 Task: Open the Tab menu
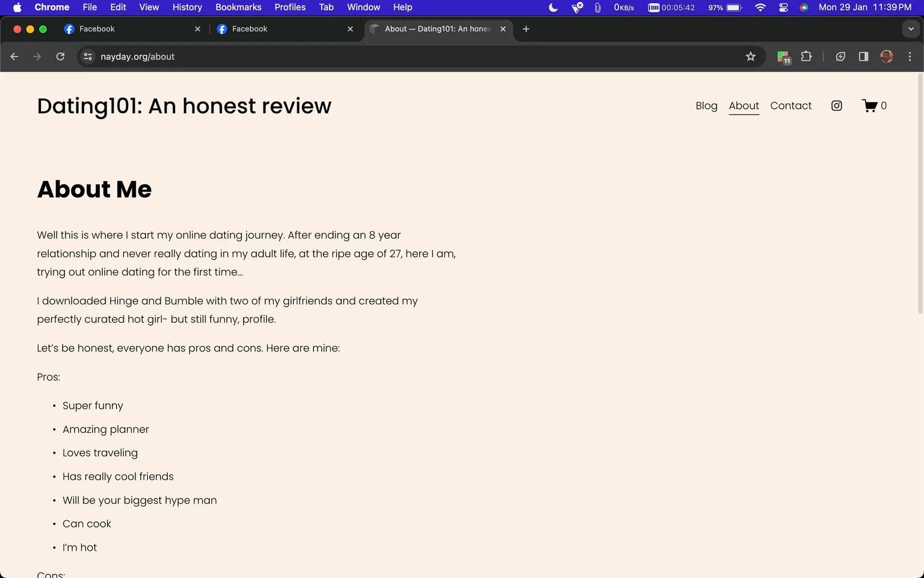[326, 7]
